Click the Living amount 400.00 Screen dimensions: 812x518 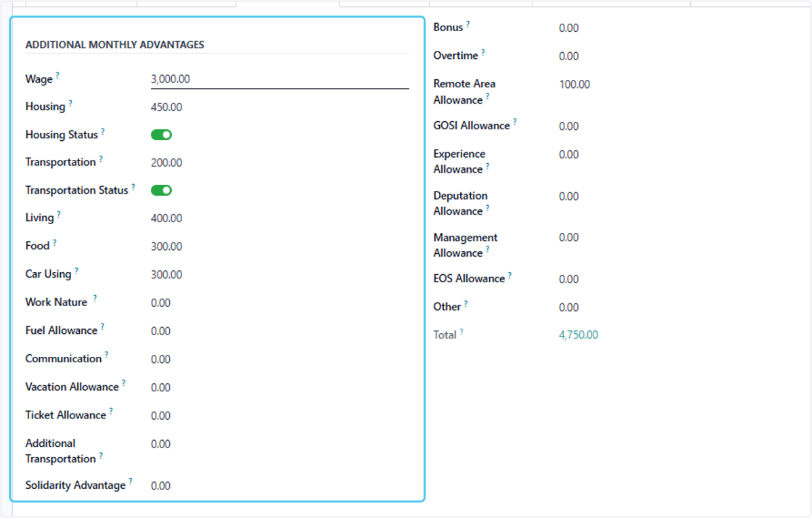[166, 218]
